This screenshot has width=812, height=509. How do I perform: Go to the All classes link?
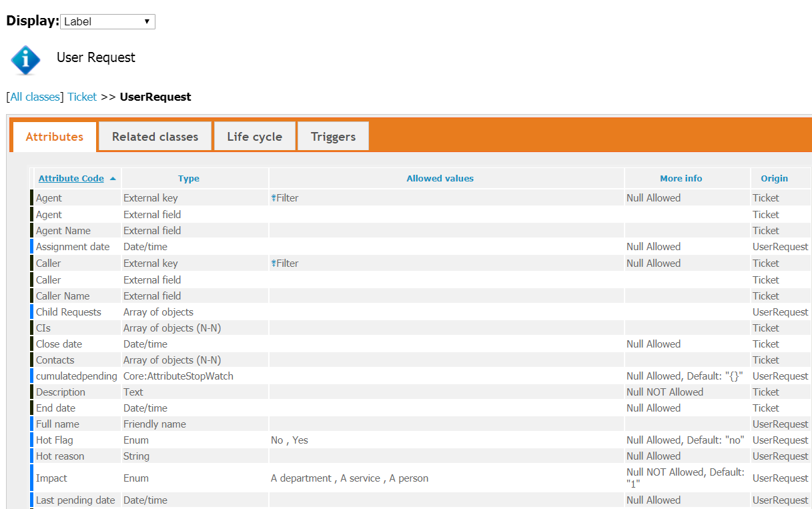point(35,97)
